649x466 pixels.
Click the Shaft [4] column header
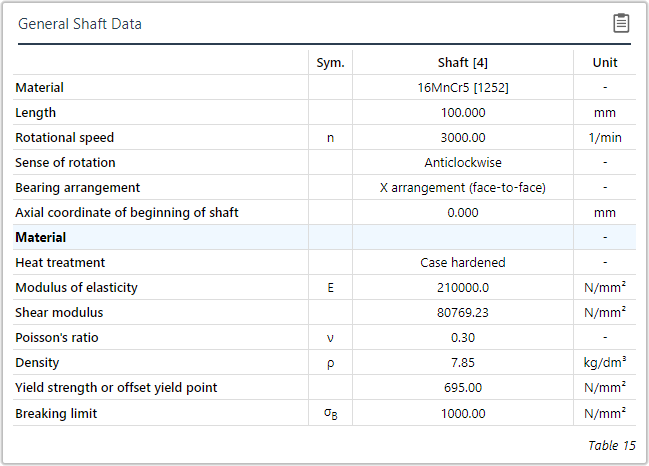click(x=463, y=62)
